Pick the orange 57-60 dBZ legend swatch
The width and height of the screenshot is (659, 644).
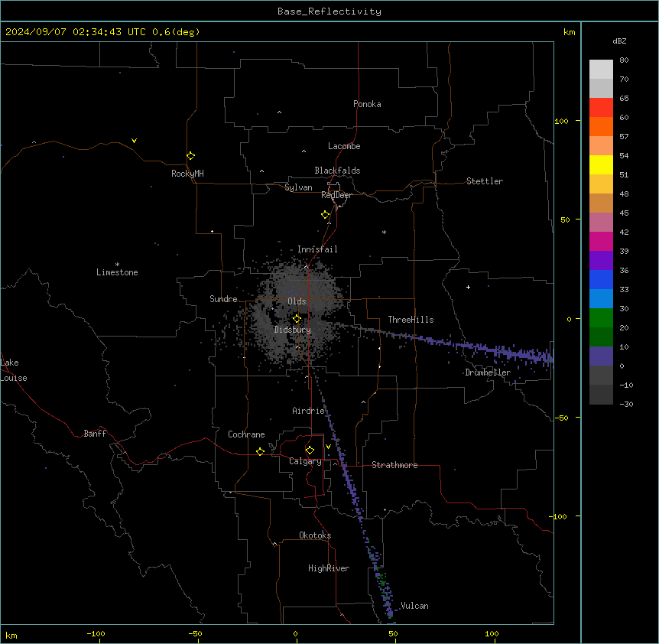coord(601,126)
